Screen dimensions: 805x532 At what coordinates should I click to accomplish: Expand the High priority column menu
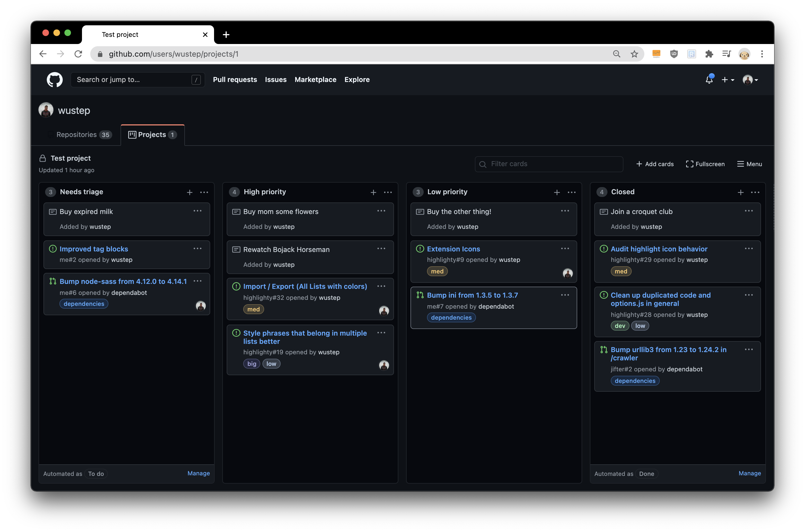point(389,191)
